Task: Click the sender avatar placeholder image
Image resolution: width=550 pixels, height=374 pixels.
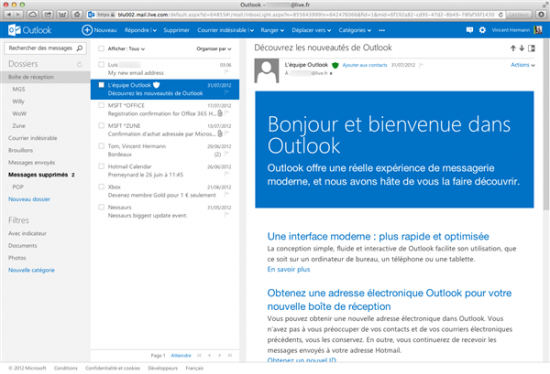Action: 267,71
